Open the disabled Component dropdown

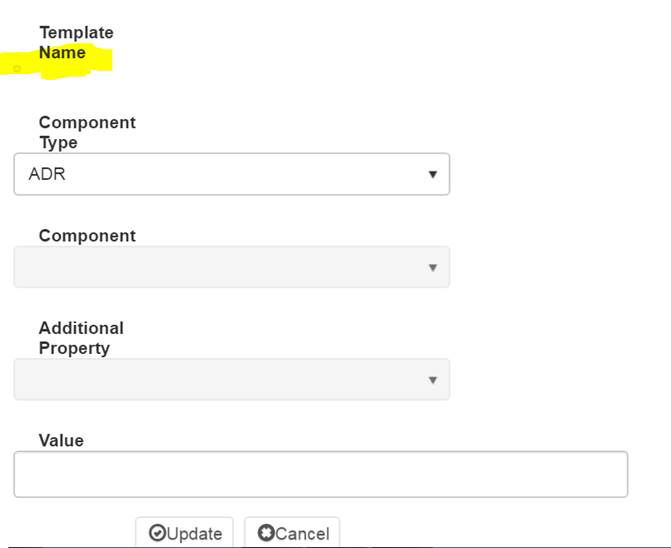pyautogui.click(x=231, y=267)
